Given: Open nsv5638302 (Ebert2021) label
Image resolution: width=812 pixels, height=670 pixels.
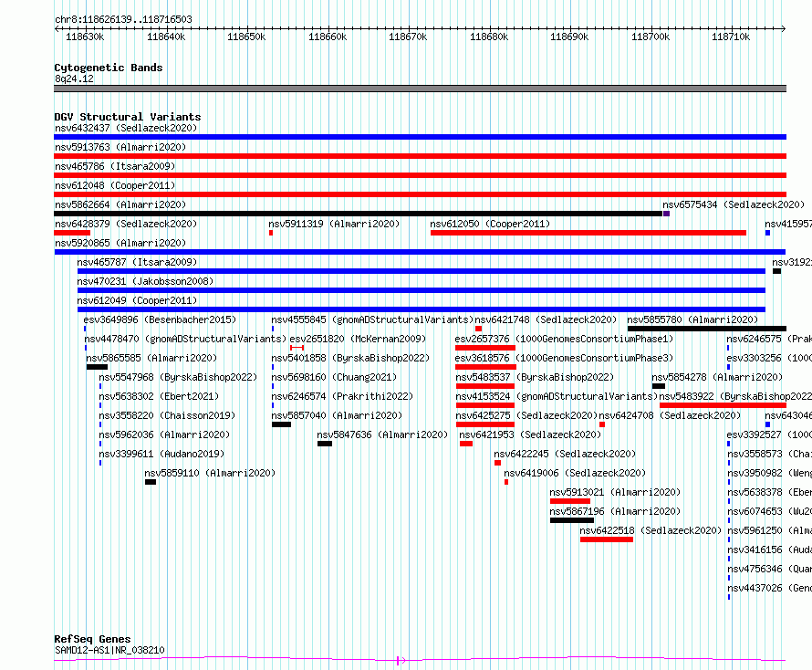Looking at the screenshot, I should point(159,396).
